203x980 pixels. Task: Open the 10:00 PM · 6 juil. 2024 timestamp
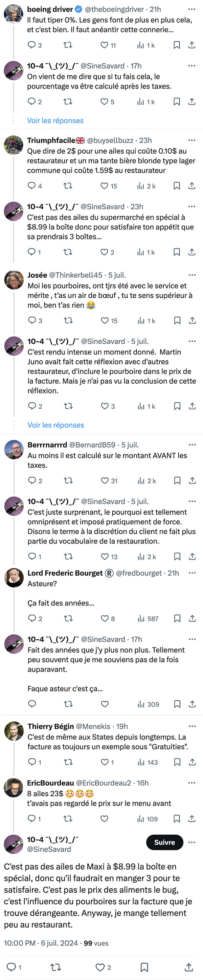(x=41, y=943)
